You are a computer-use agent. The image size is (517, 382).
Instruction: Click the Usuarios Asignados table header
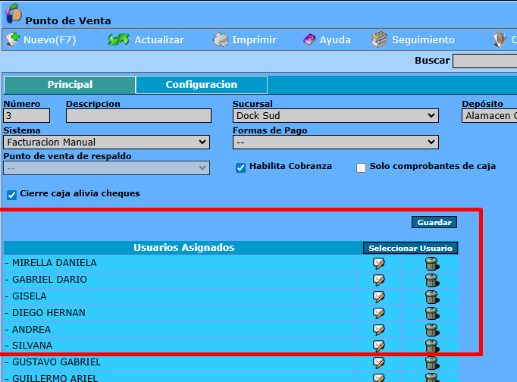click(x=184, y=248)
